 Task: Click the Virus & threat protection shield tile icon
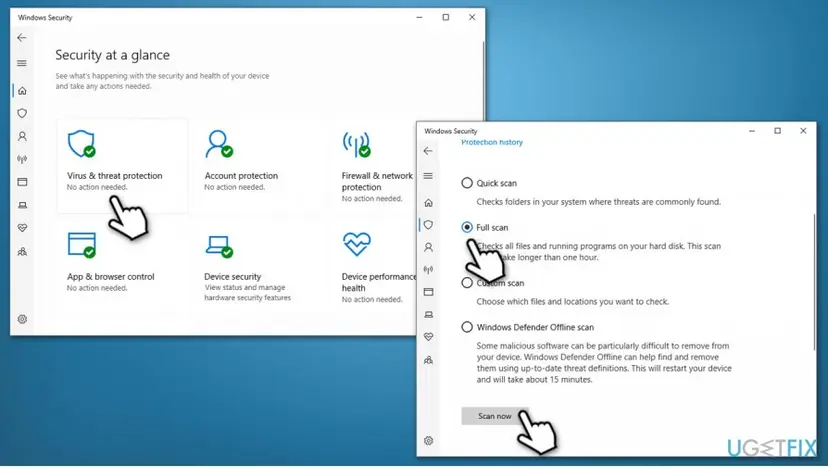(81, 144)
